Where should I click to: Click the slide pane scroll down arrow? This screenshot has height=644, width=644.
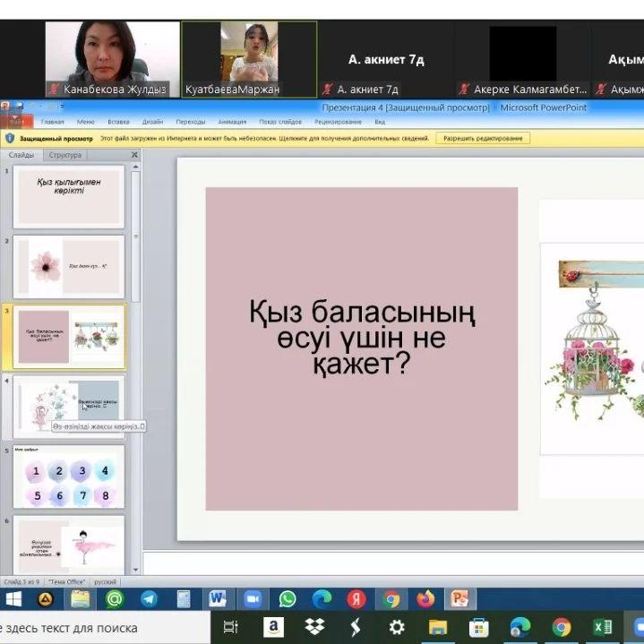[135, 570]
